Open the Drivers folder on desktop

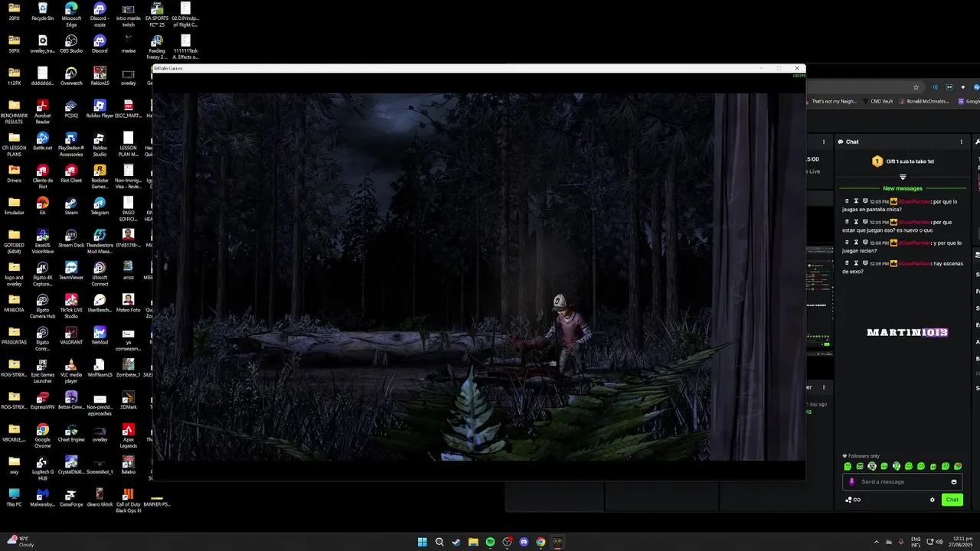point(14,172)
